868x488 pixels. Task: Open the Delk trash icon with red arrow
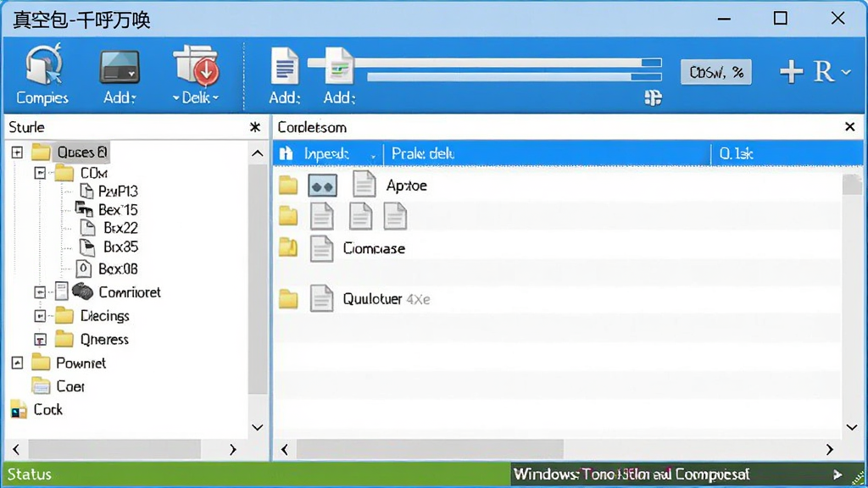(197, 65)
